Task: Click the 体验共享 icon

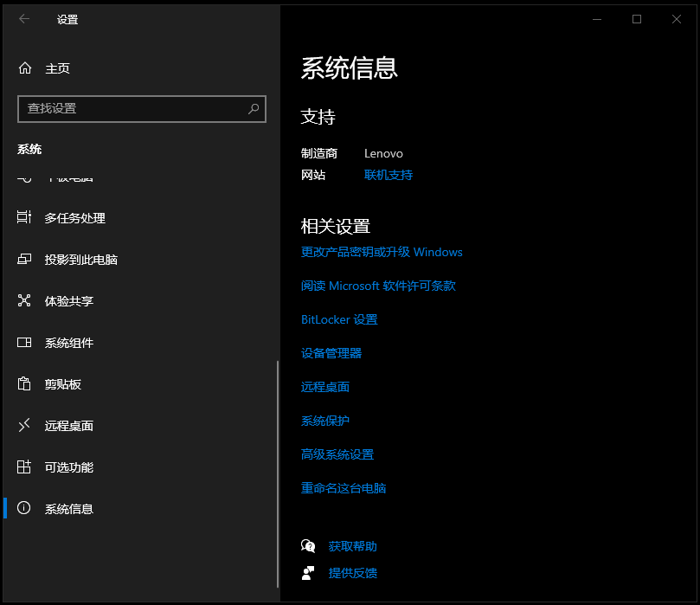Action: (24, 301)
